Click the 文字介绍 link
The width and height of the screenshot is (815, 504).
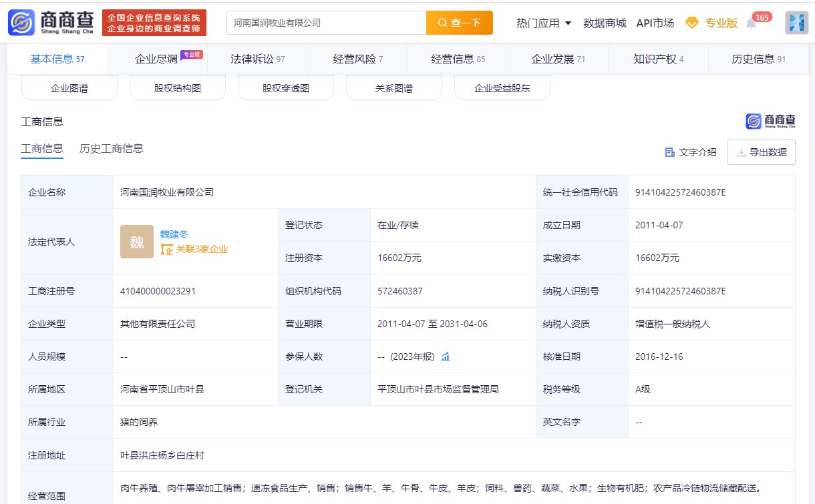coord(697,152)
